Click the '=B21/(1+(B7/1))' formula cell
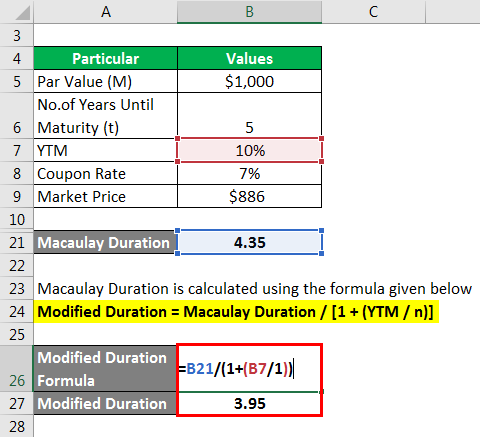 (249, 369)
